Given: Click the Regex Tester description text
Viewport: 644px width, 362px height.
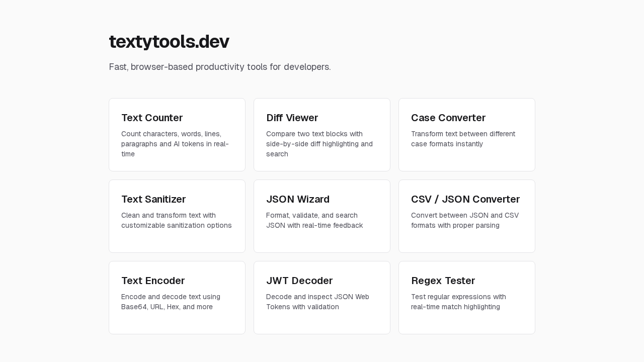Looking at the screenshot, I should [458, 302].
